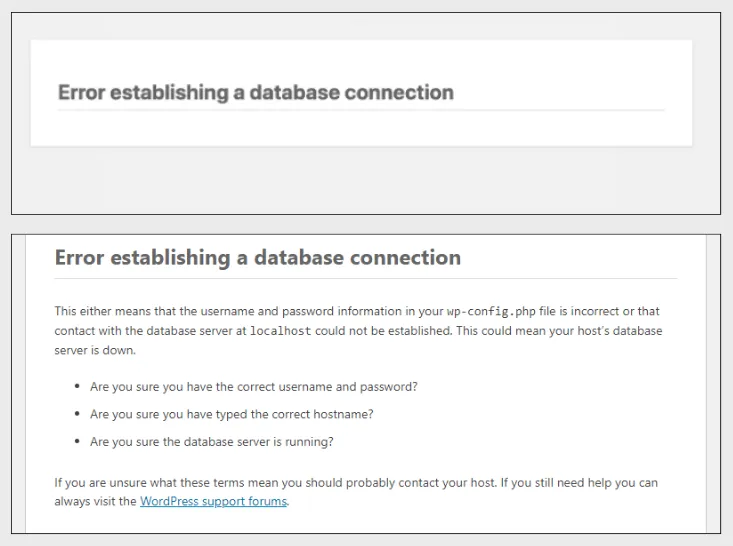The height and width of the screenshot is (546, 733).
Task: Click 'Are you sure you have the correct username and password?'
Action: click(x=254, y=387)
